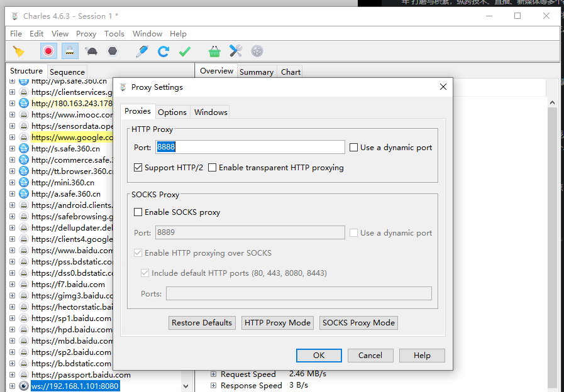Click the repeat request refresh icon
Viewport: 564px width, 392px height.
163,52
